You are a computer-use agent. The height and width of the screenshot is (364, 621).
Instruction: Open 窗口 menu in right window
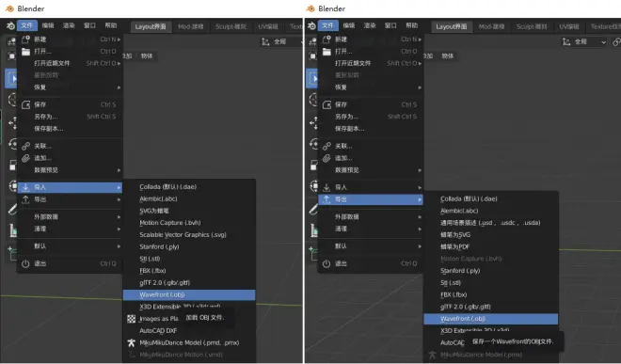coord(390,25)
